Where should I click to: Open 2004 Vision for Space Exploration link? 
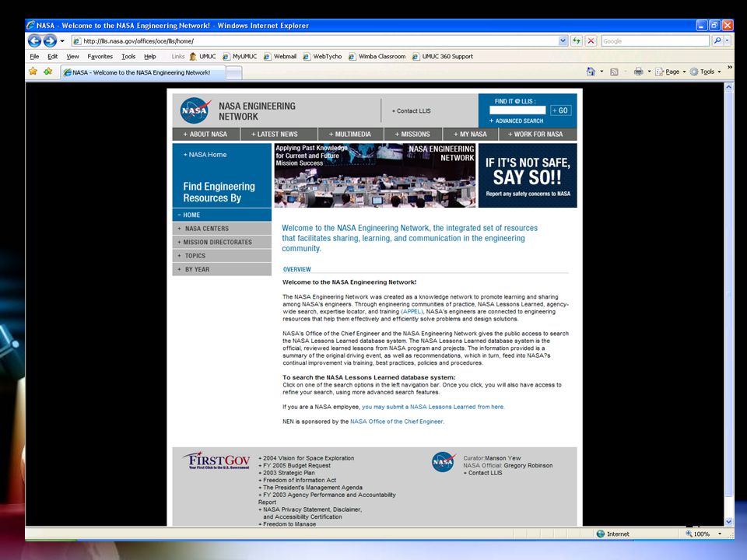click(x=307, y=458)
